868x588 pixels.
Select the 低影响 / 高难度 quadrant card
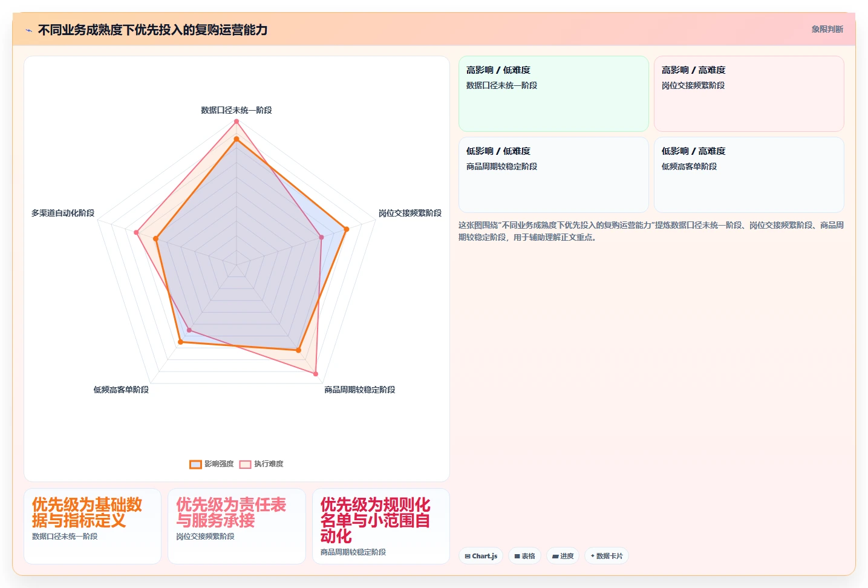749,175
